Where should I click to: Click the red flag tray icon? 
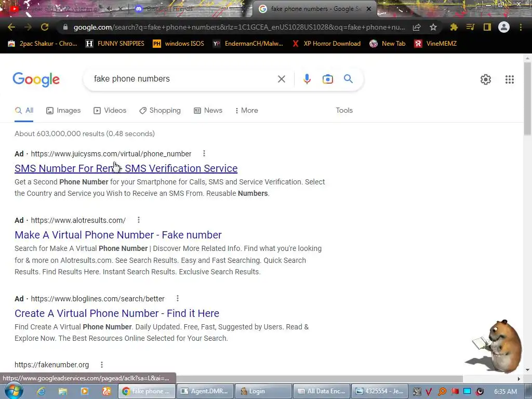455,392
